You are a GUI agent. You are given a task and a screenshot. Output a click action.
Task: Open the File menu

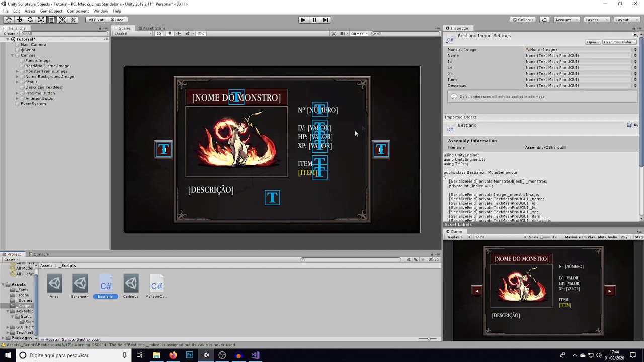tap(5, 11)
